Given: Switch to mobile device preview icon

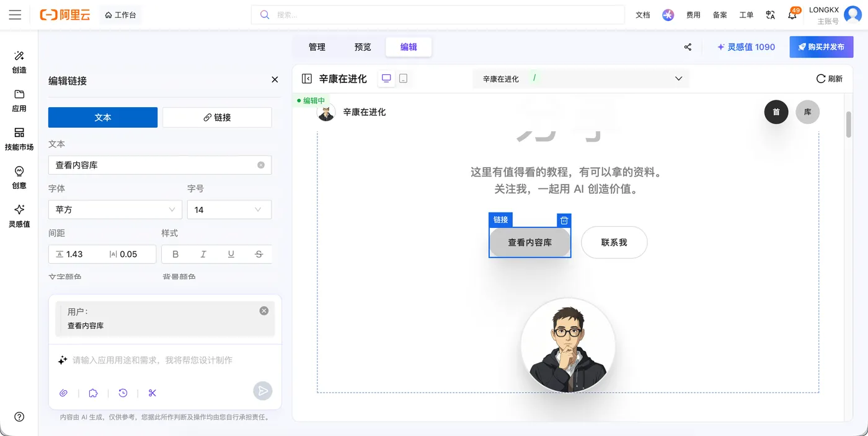Looking at the screenshot, I should tap(403, 79).
